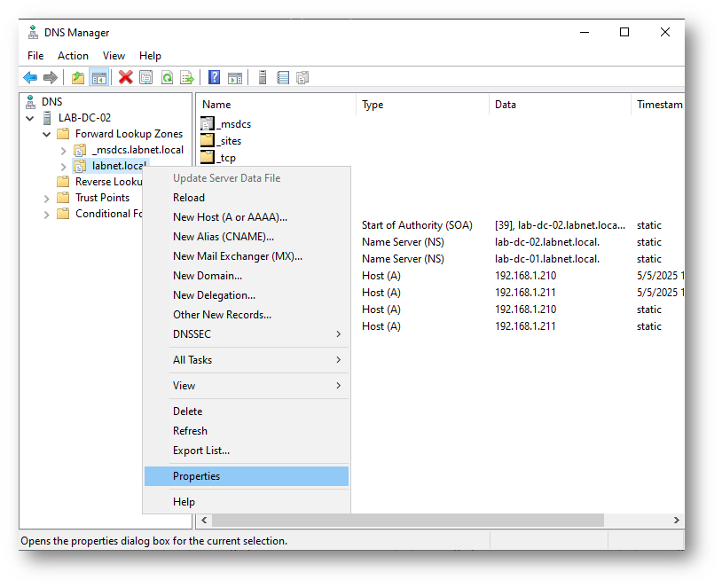Image resolution: width=722 pixels, height=588 pixels.
Task: Toggle the Show/Hide Console Tree toolbar icon
Action: (99, 78)
